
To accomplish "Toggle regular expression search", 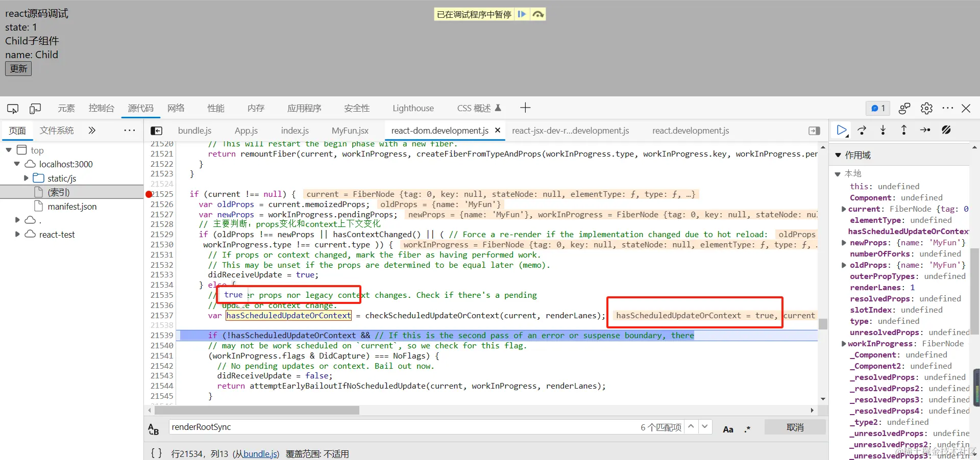I will [747, 429].
